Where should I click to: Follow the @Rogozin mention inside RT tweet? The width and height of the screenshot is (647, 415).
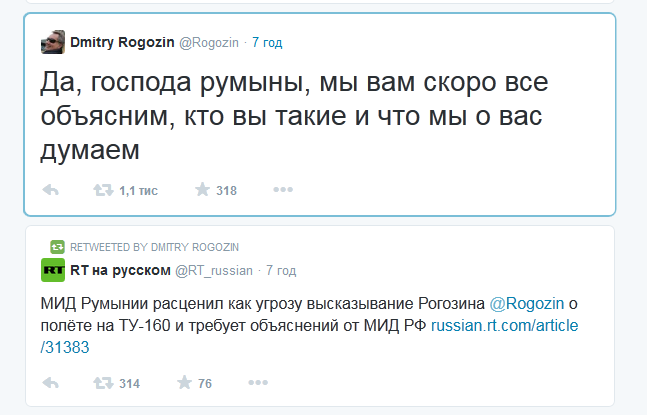click(x=527, y=304)
